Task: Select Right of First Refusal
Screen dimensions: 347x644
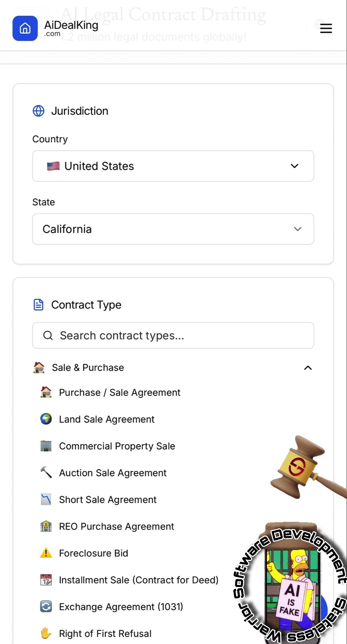Action: coord(105,634)
